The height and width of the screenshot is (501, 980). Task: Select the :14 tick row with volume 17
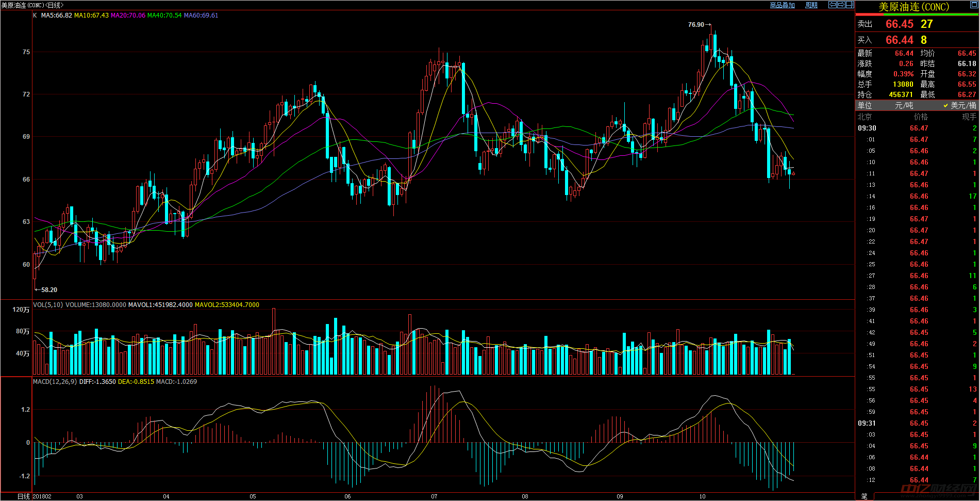(917, 196)
